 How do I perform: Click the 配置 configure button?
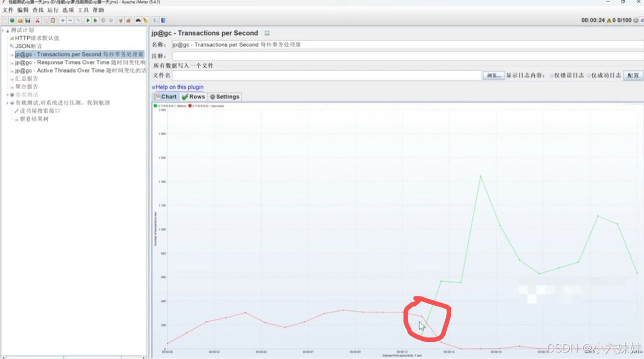click(633, 75)
